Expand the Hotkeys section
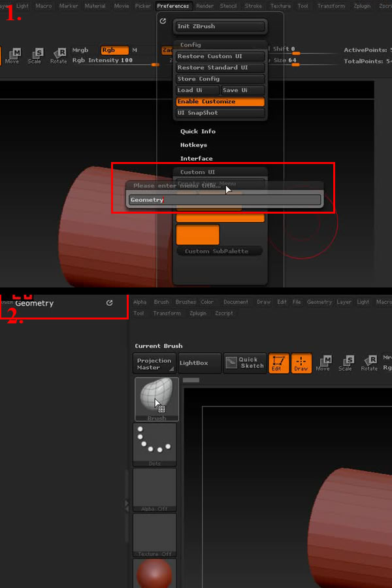This screenshot has height=588, width=392. coord(193,145)
